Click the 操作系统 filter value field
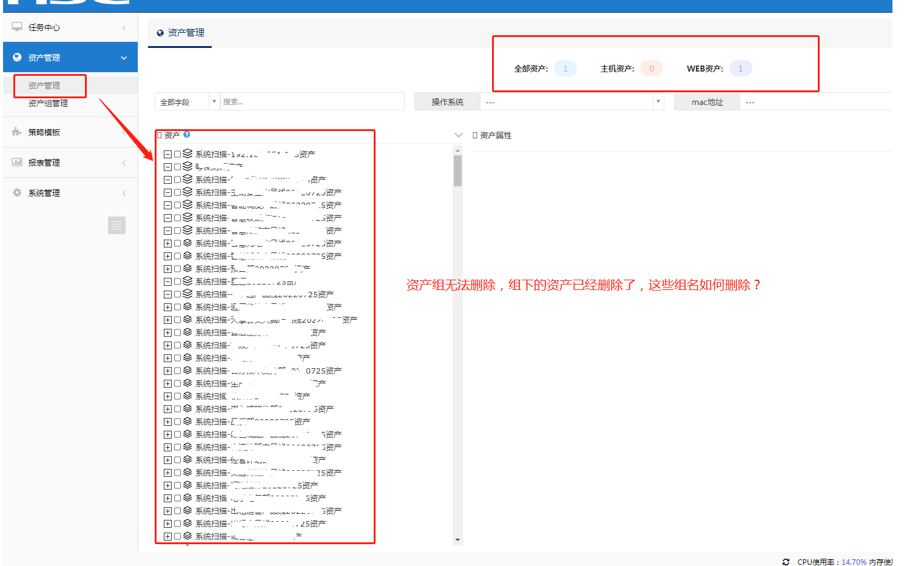The image size is (924, 566). [x=567, y=102]
